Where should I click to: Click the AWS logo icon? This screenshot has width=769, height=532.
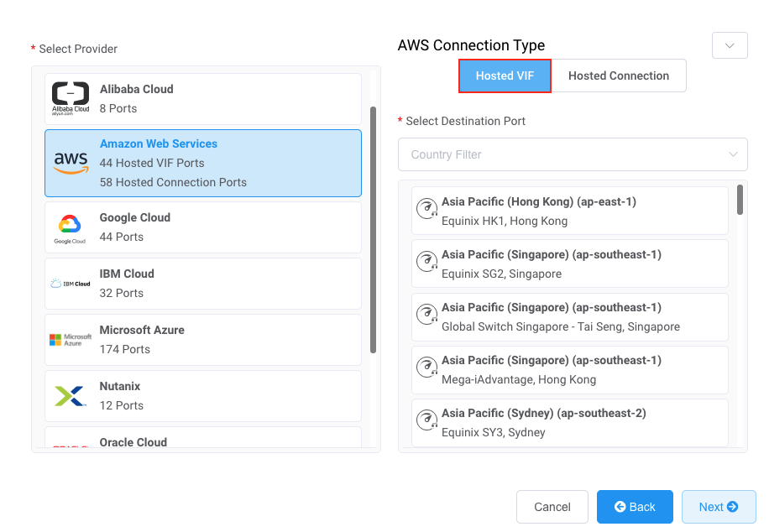click(x=71, y=163)
